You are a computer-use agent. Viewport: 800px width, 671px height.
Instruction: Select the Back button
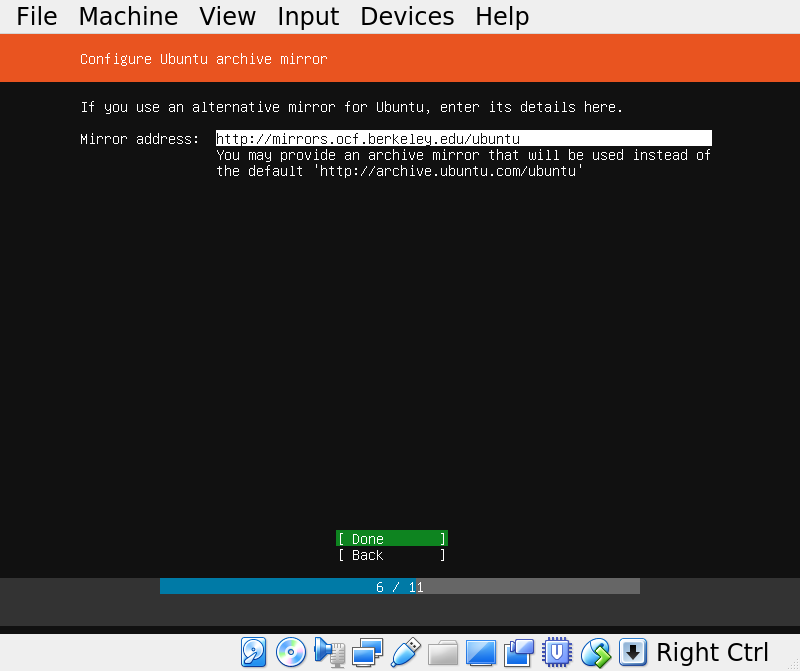(391, 555)
